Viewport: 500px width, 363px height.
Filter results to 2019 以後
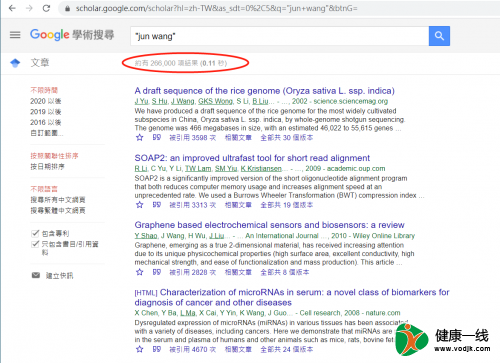click(x=46, y=111)
